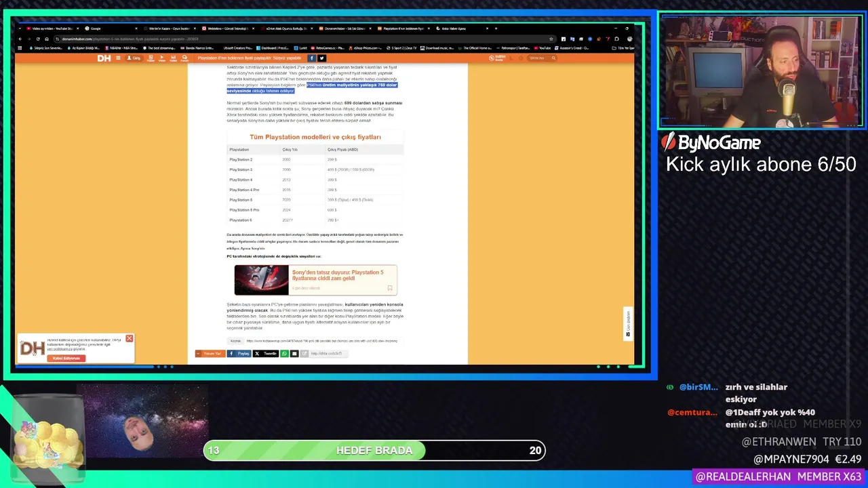Open the YouTube bookmark in the bookmarks bar

(x=542, y=48)
